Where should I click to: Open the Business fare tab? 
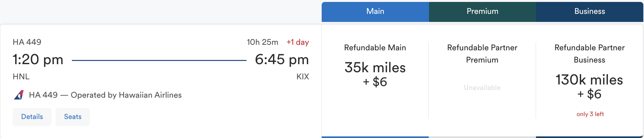590,12
